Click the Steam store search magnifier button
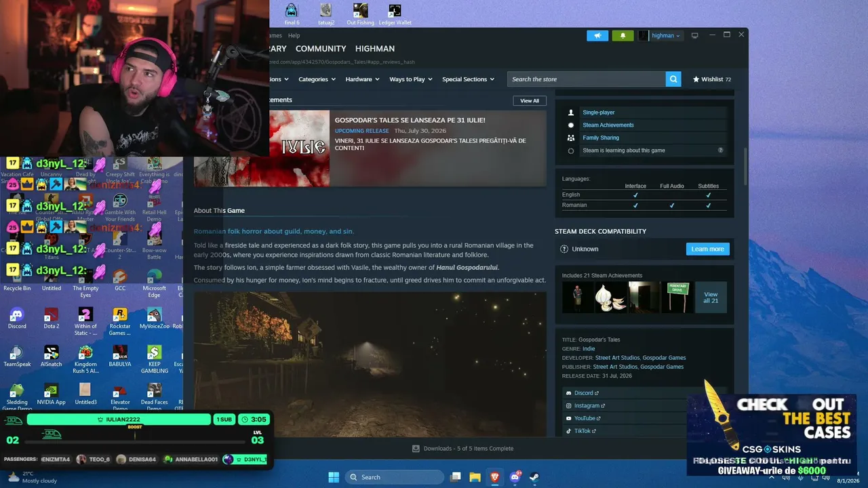Viewport: 868px width, 488px height. point(673,79)
